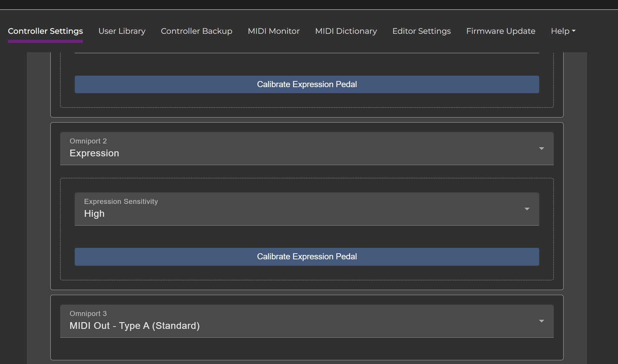Click the Omniport 3 dropdown arrow icon
Screen dimensions: 618x364
click(x=541, y=321)
